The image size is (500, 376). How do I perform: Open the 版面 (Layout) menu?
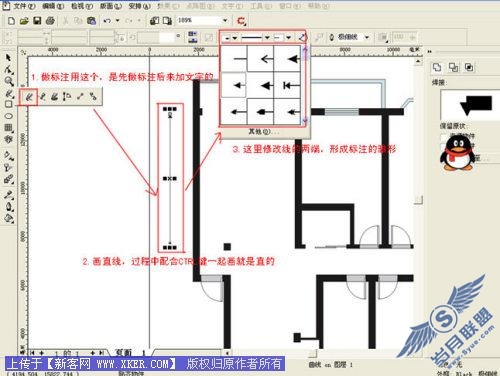pyautogui.click(x=111, y=6)
